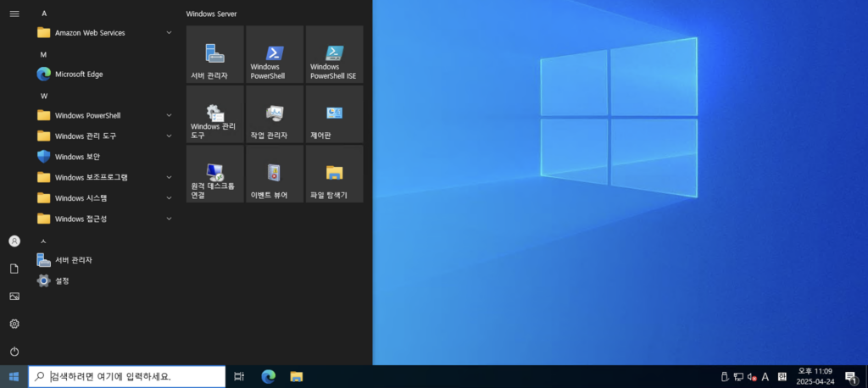Viewport: 868px width, 388px height.
Task: Launch the Windows PowerShell tile
Action: (275, 54)
